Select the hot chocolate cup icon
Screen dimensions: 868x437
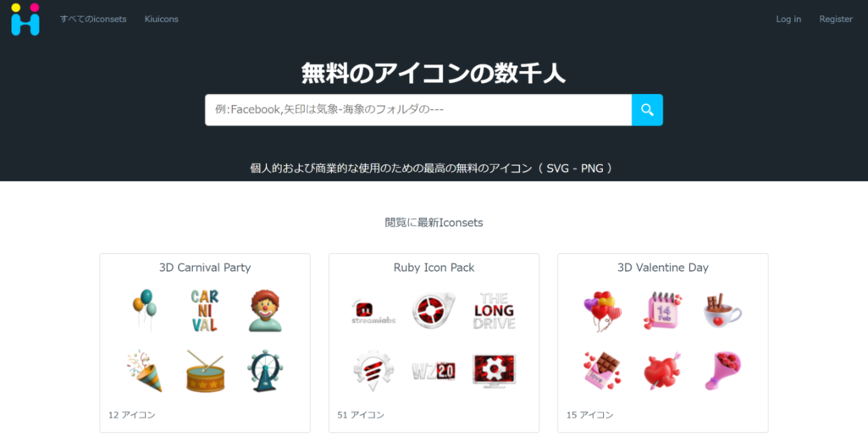722,311
